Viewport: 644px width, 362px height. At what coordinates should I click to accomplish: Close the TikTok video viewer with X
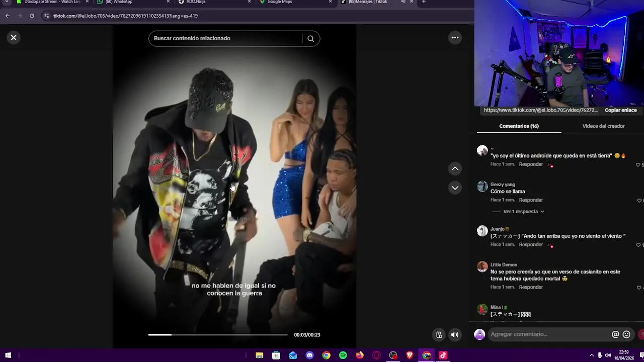(x=14, y=37)
